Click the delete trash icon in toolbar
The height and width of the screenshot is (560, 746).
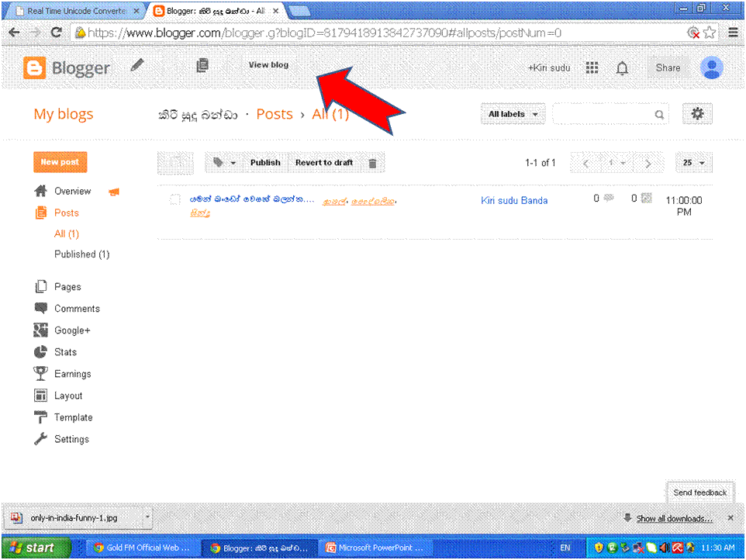pyautogui.click(x=372, y=163)
